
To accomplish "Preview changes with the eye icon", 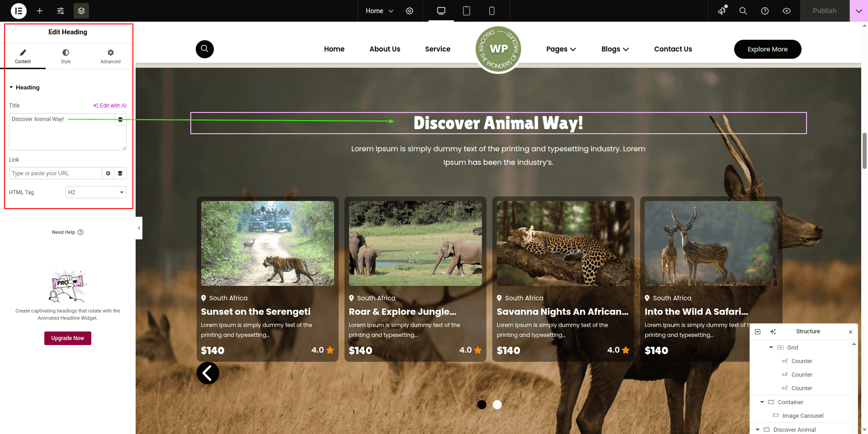I will pos(787,11).
